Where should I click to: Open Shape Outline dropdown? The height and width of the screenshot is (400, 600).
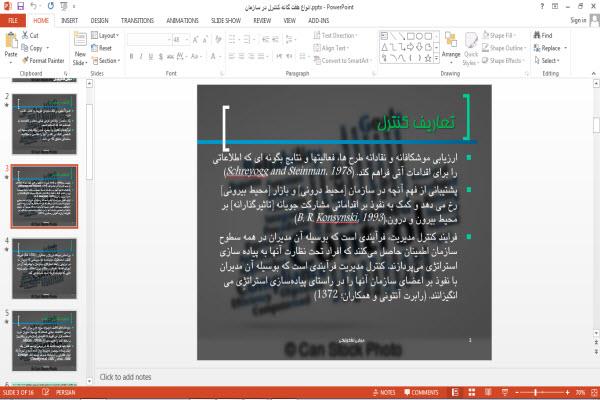[504, 48]
